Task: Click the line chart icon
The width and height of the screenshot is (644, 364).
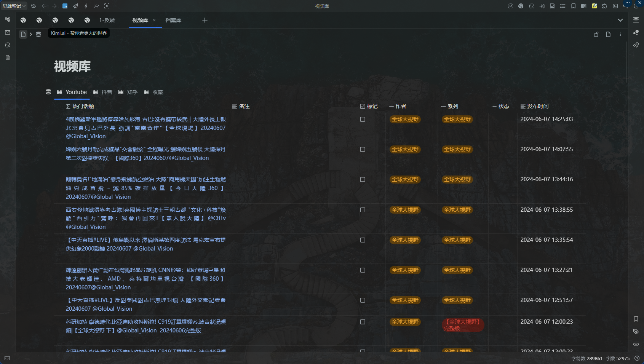Action: 96,6
